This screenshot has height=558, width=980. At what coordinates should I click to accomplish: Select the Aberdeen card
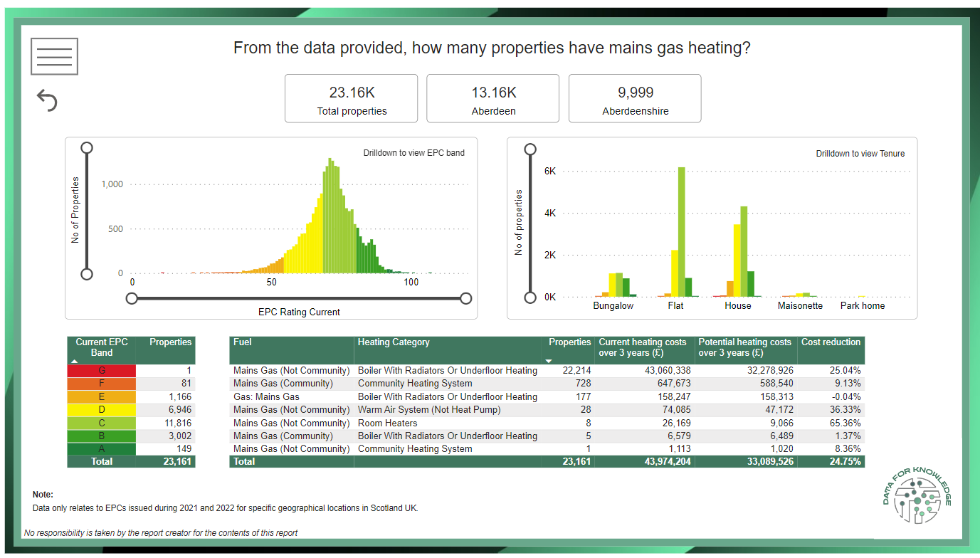493,99
